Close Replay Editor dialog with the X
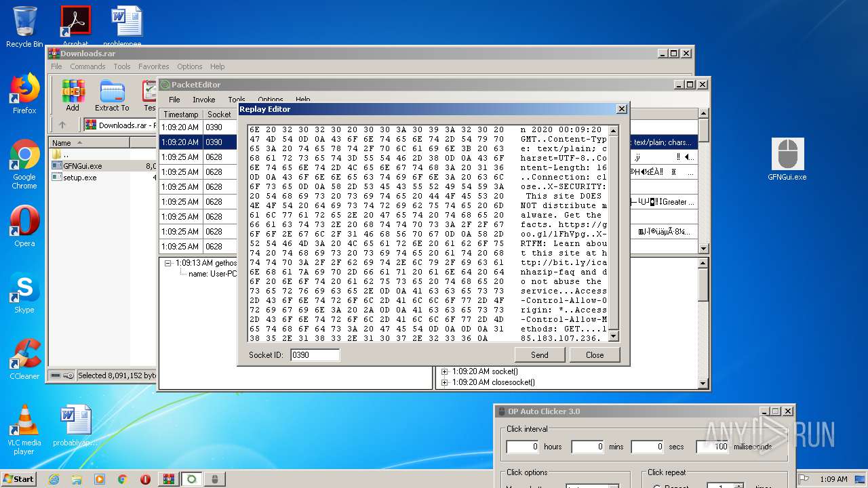Image resolution: width=868 pixels, height=488 pixels. point(621,108)
